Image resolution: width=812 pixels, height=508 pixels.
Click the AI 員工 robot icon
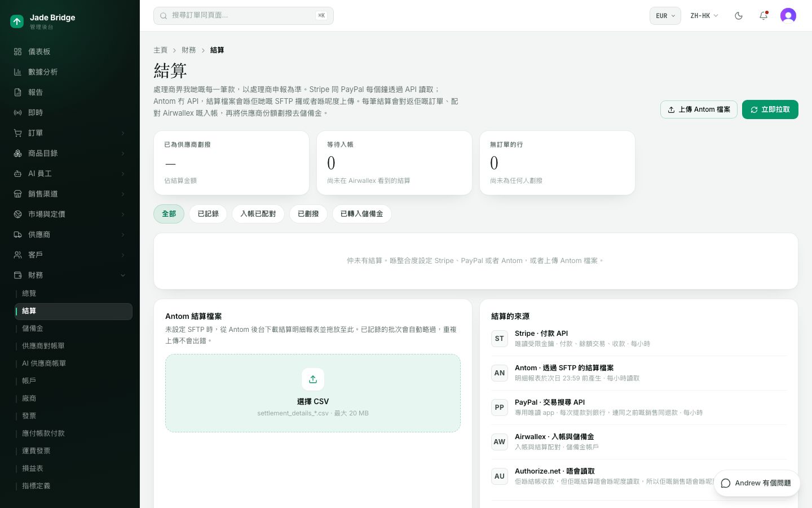click(x=18, y=173)
